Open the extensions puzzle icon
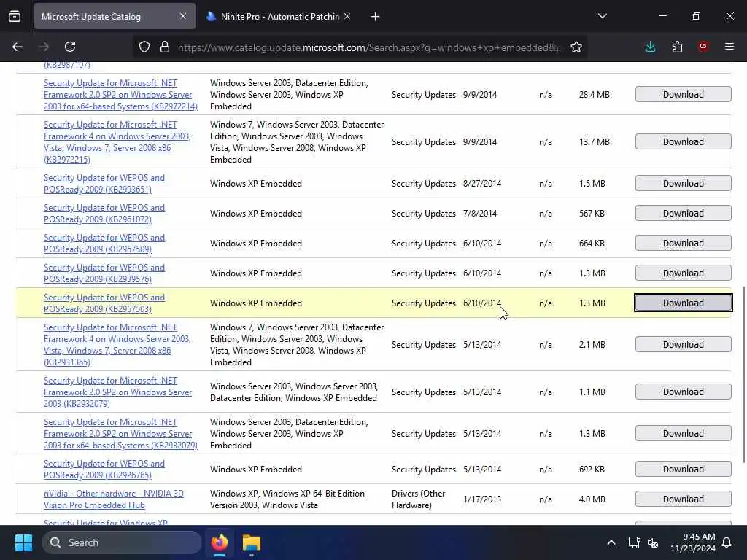This screenshot has height=560, width=747. 677,47
